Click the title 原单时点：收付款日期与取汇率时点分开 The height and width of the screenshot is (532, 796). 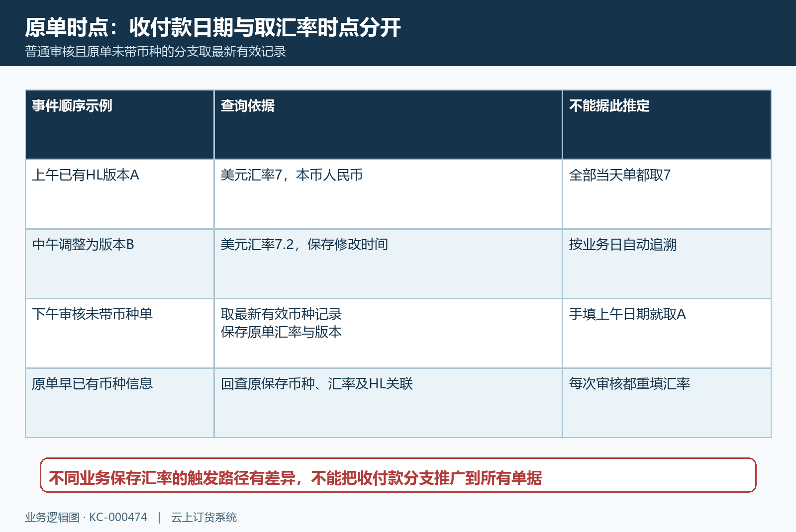(x=213, y=27)
